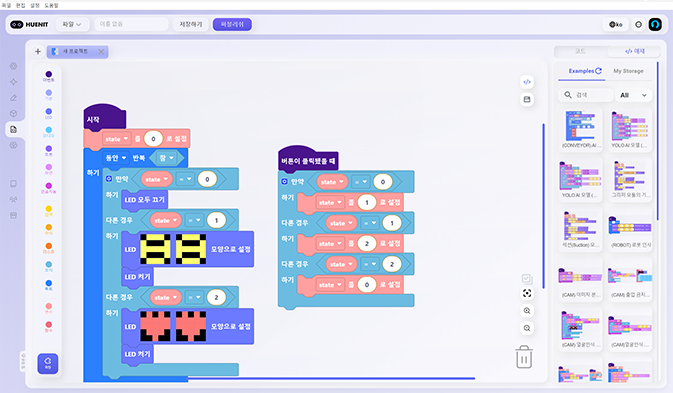
Task: Open = dropdown before value 2 in right stack
Action: [370, 264]
